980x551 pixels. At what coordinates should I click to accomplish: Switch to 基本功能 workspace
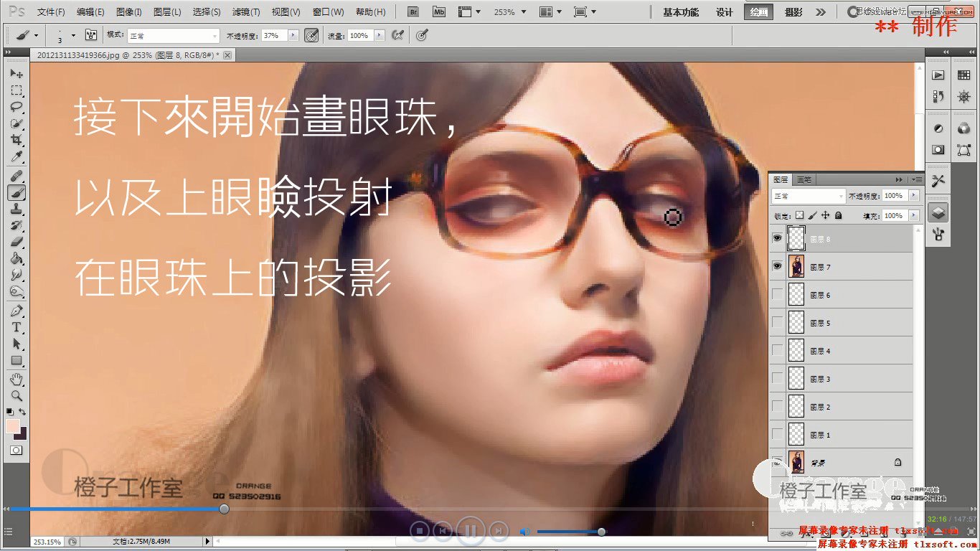681,12
